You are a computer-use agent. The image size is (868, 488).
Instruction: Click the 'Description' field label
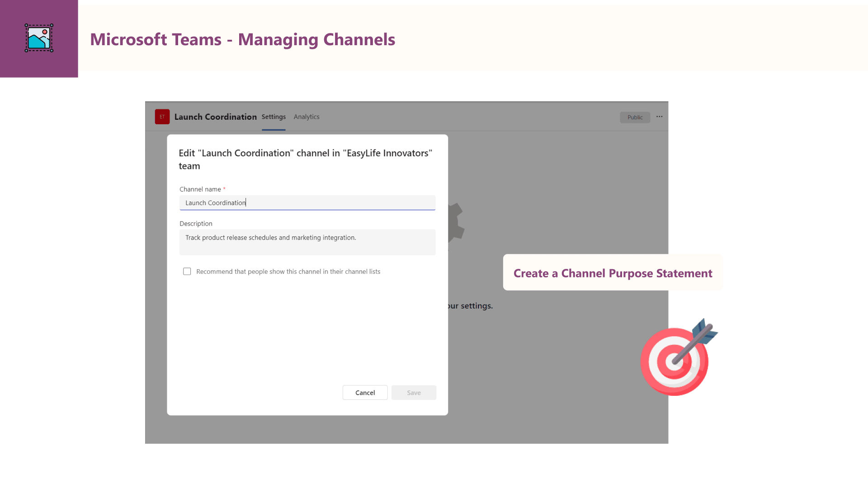[196, 223]
